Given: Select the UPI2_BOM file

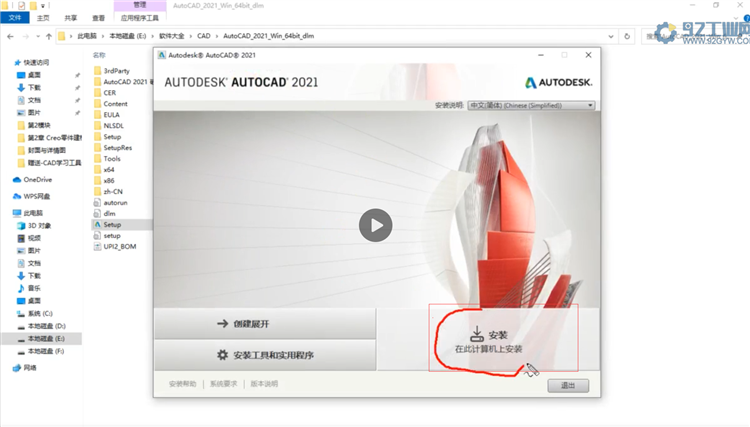Looking at the screenshot, I should click(120, 247).
